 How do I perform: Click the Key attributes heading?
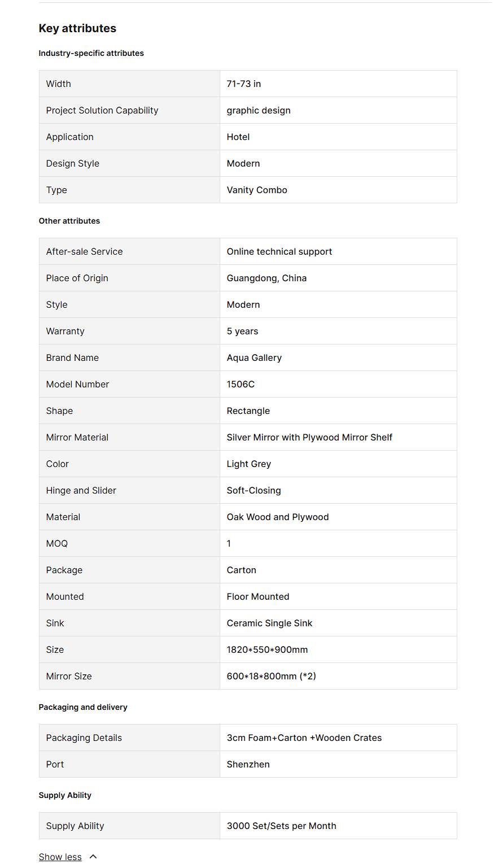click(77, 28)
